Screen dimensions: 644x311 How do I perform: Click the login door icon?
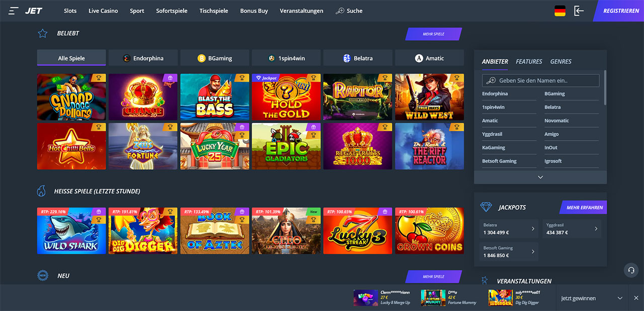579,11
